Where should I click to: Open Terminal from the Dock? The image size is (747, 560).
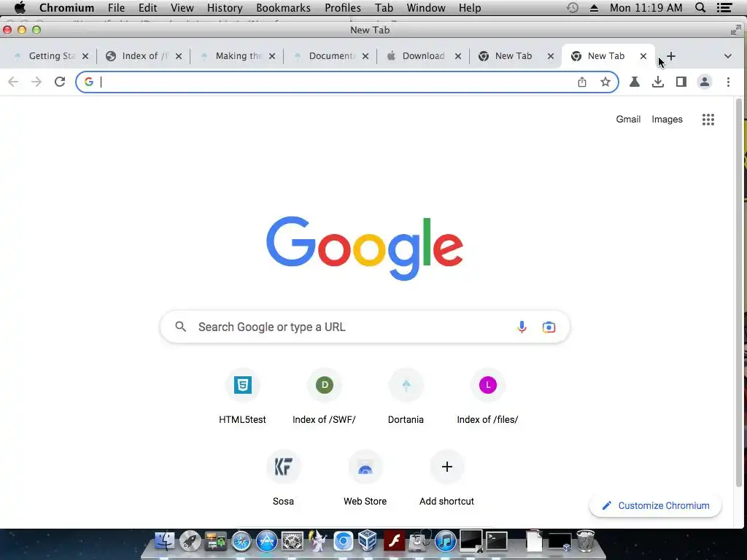(x=496, y=542)
